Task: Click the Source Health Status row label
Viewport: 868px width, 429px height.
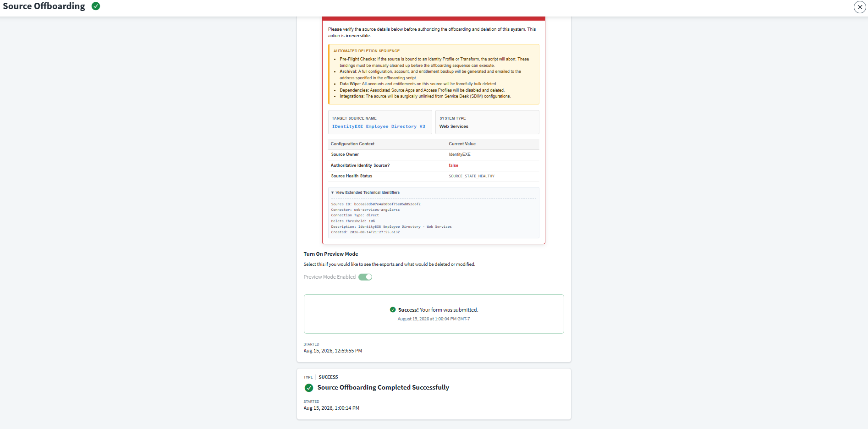Action: click(352, 176)
